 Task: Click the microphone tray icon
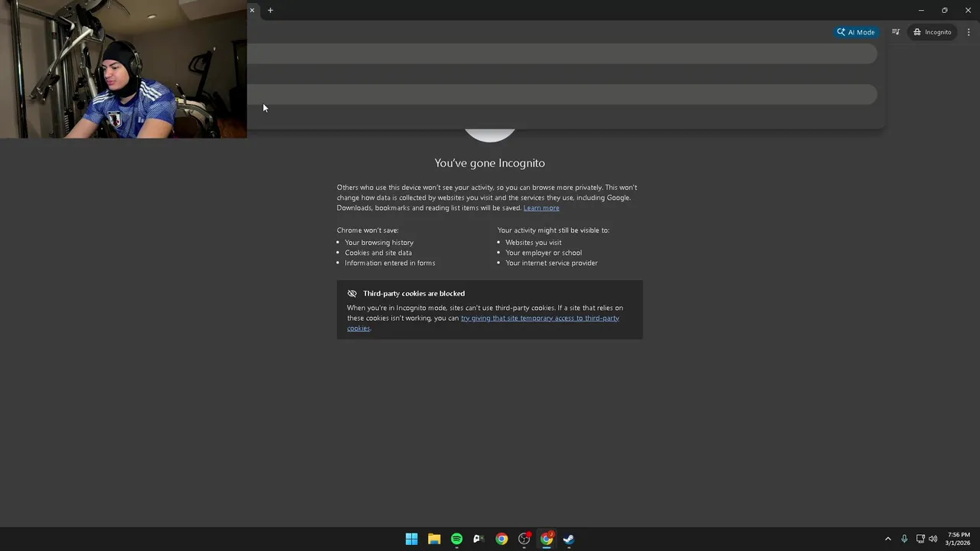coord(904,539)
